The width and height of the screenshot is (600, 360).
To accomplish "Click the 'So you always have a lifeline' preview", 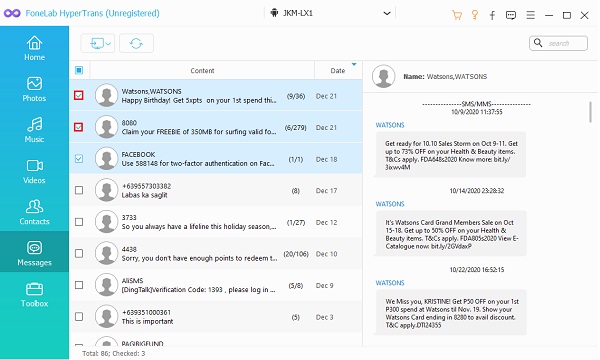I will coord(199,226).
